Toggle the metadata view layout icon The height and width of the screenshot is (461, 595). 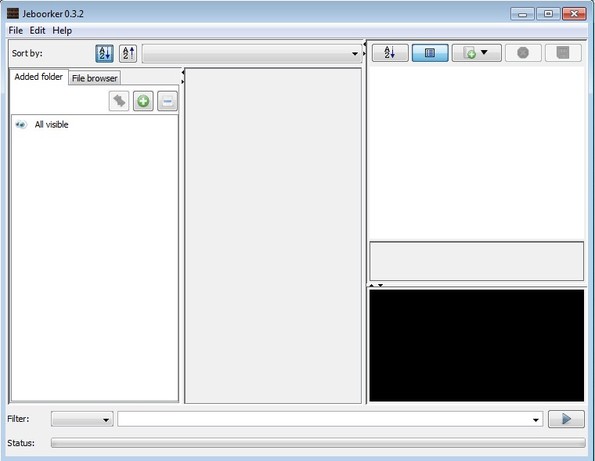430,53
